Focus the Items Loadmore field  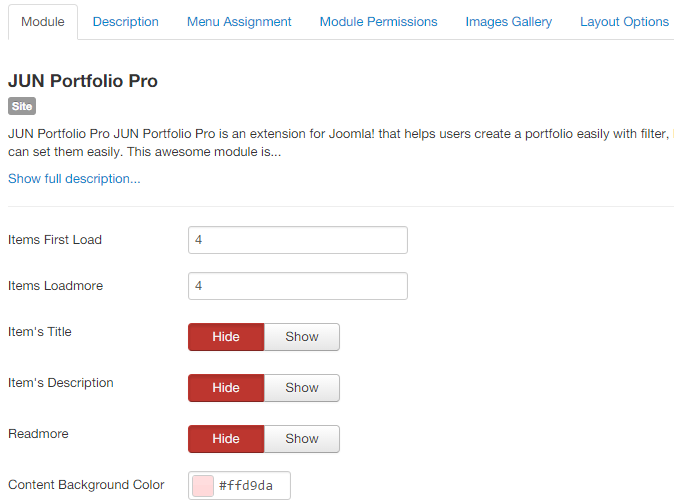coord(297,286)
